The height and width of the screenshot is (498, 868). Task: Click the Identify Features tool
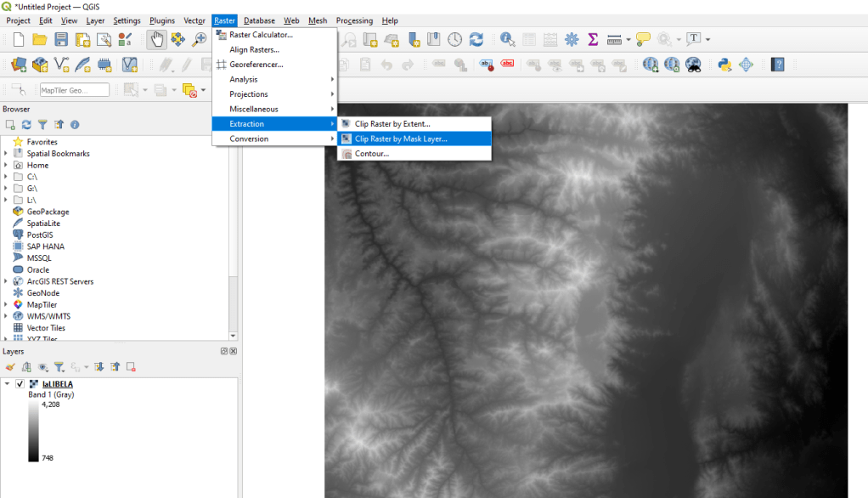507,39
